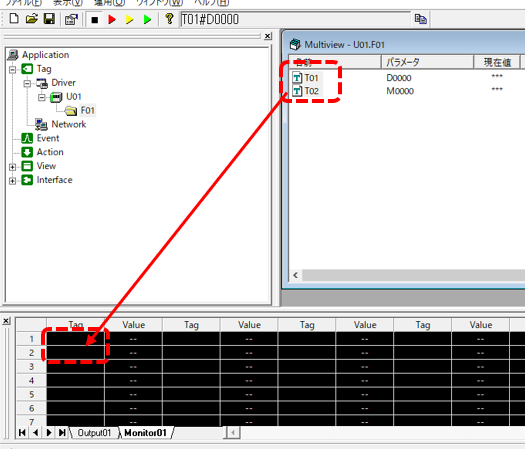This screenshot has height=449, width=525.
Task: Select row 5 header in monitor grid
Action: click(31, 394)
